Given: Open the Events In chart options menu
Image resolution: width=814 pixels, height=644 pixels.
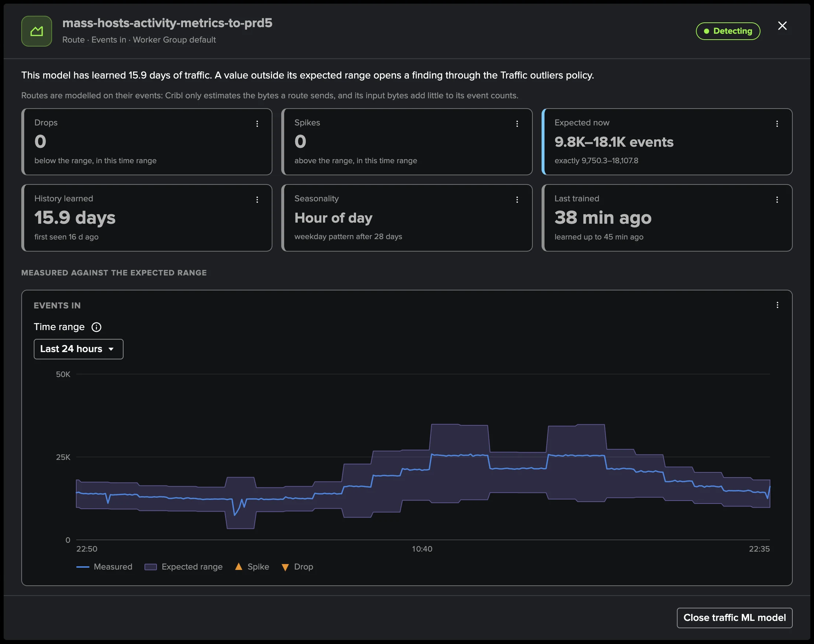Looking at the screenshot, I should point(777,305).
